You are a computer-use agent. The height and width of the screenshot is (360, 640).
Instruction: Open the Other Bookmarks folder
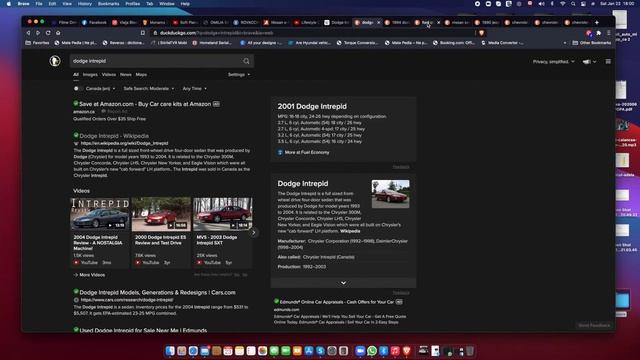tap(591, 43)
